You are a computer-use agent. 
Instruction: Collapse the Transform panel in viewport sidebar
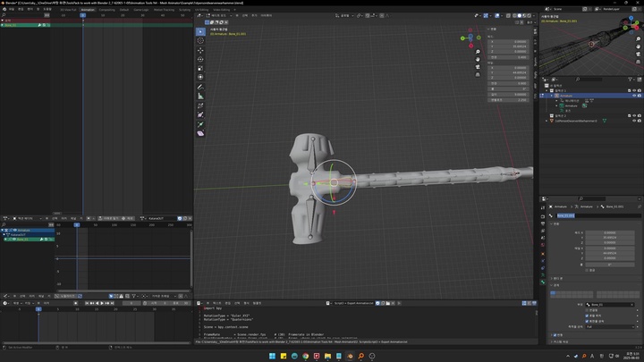click(x=490, y=29)
